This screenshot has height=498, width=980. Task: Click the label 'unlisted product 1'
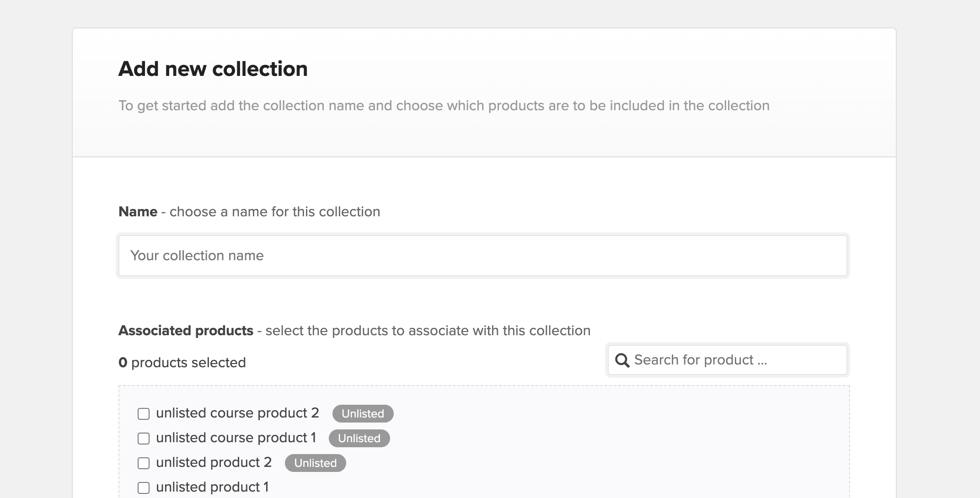point(212,487)
